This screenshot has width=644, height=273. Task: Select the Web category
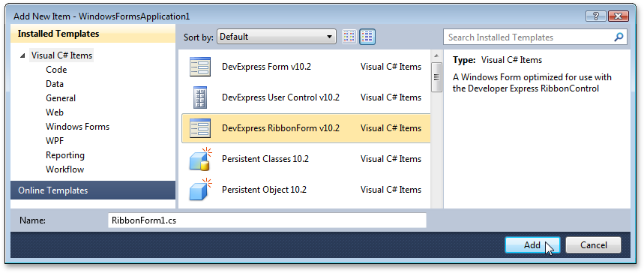tap(55, 112)
